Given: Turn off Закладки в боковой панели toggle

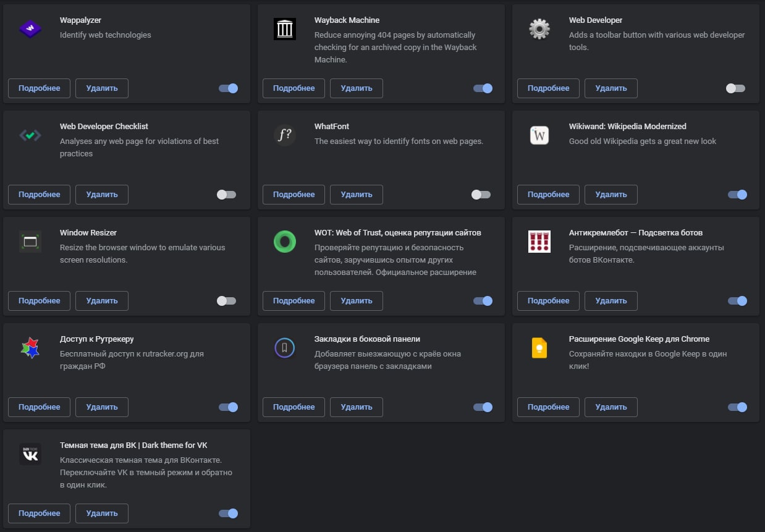Looking at the screenshot, I should pyautogui.click(x=483, y=407).
